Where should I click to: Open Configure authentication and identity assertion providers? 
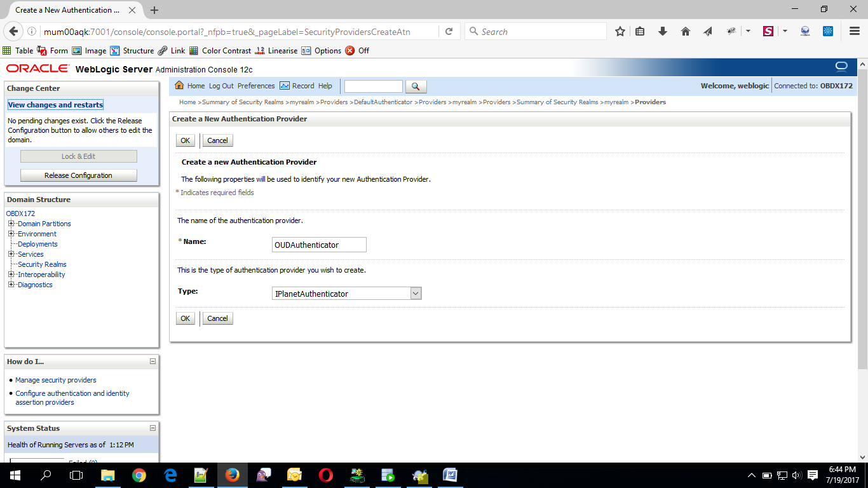click(x=72, y=398)
